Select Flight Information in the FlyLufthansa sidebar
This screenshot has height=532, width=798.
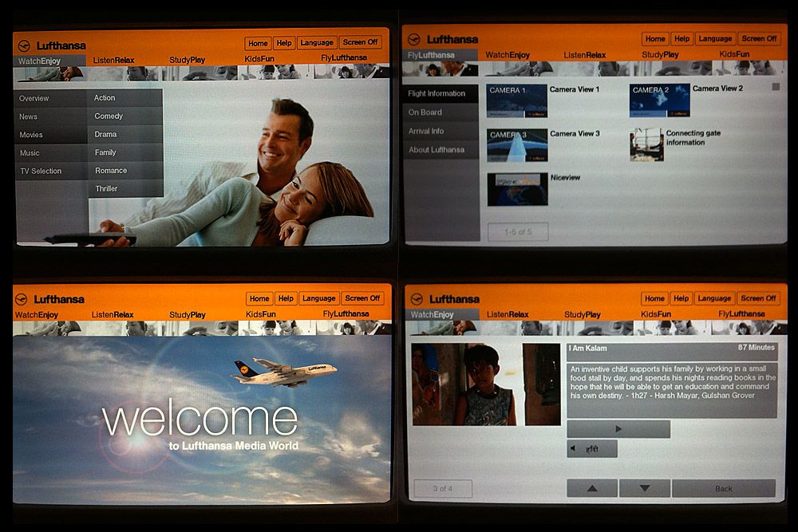(440, 93)
